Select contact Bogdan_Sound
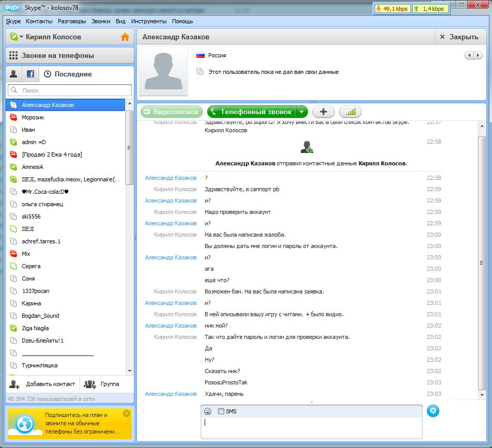 65,316
